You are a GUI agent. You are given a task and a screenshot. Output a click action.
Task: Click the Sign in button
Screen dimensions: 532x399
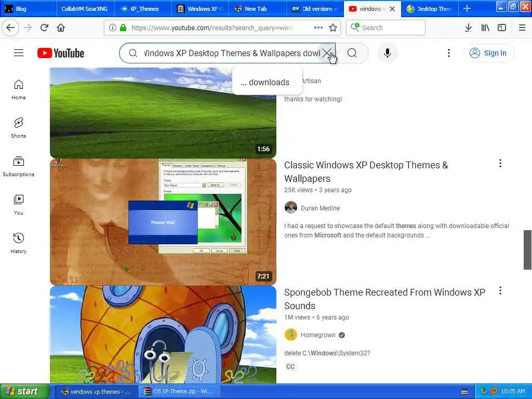(x=488, y=53)
